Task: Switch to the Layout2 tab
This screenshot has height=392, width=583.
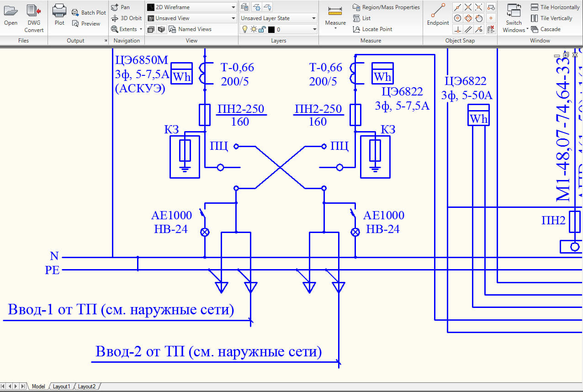Action: pyautogui.click(x=87, y=387)
